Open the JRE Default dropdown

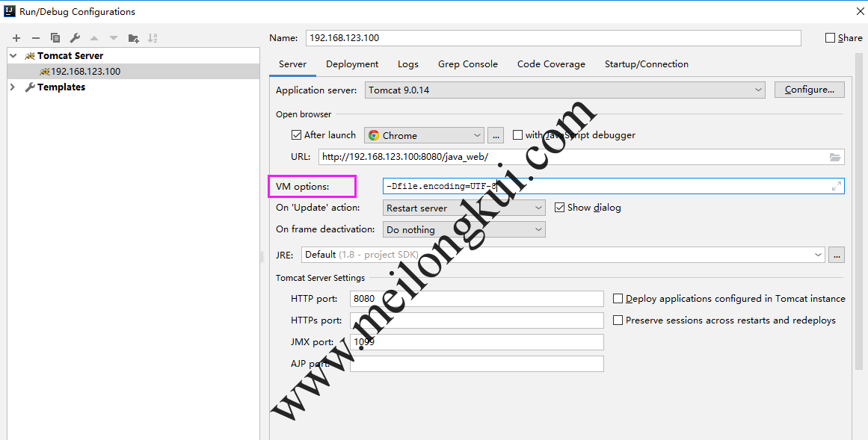tap(563, 255)
